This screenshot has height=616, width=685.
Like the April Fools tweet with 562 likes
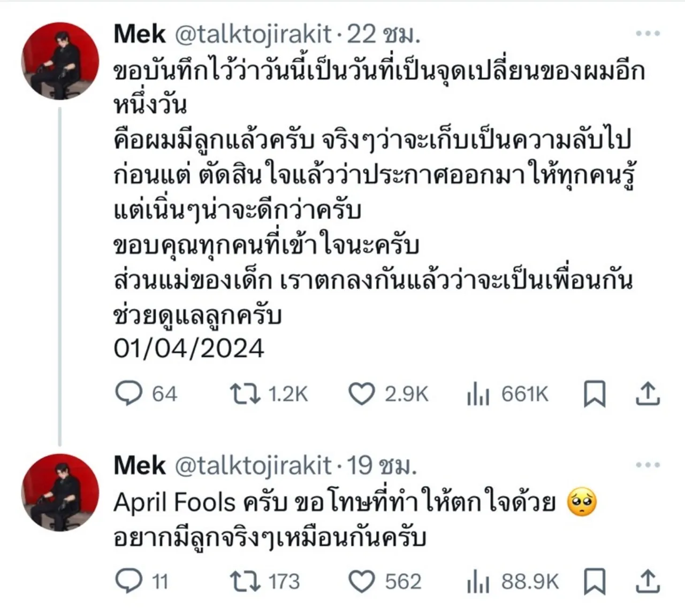point(362,582)
